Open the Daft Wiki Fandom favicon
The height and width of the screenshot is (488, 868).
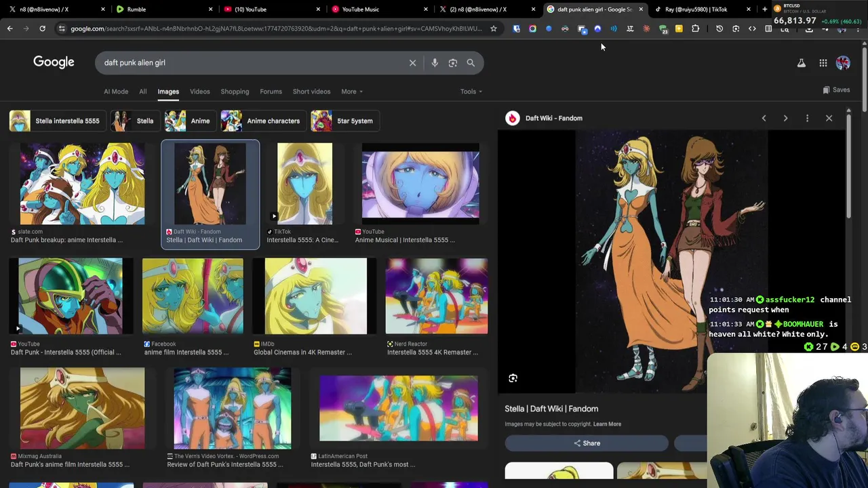click(512, 118)
